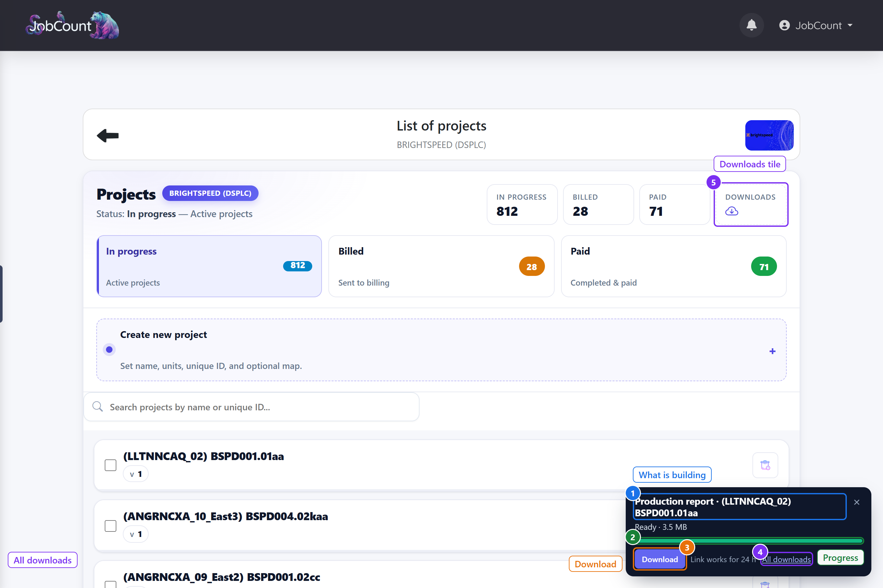Click the JobCount logo in header
The height and width of the screenshot is (588, 883).
[72, 25]
